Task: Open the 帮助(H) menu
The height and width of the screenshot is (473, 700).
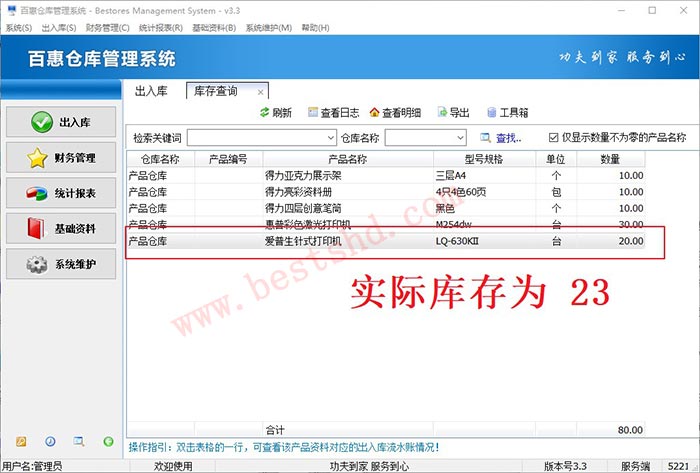Action: click(315, 28)
